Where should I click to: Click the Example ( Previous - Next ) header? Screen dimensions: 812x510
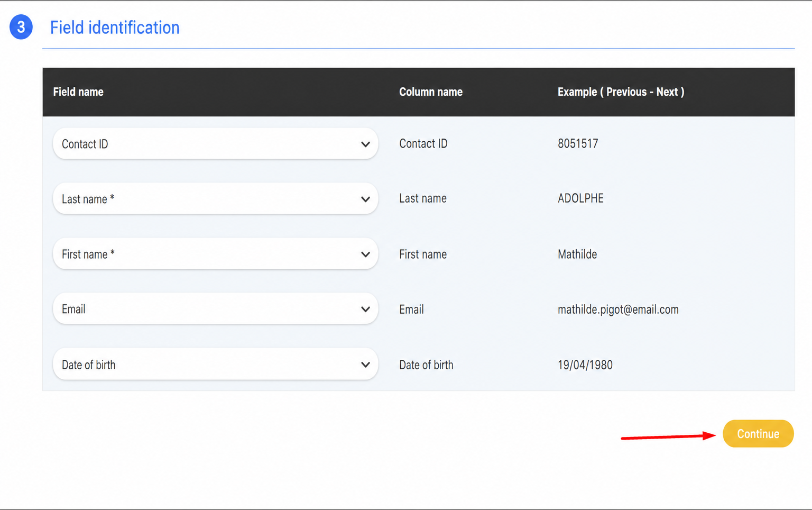point(621,92)
